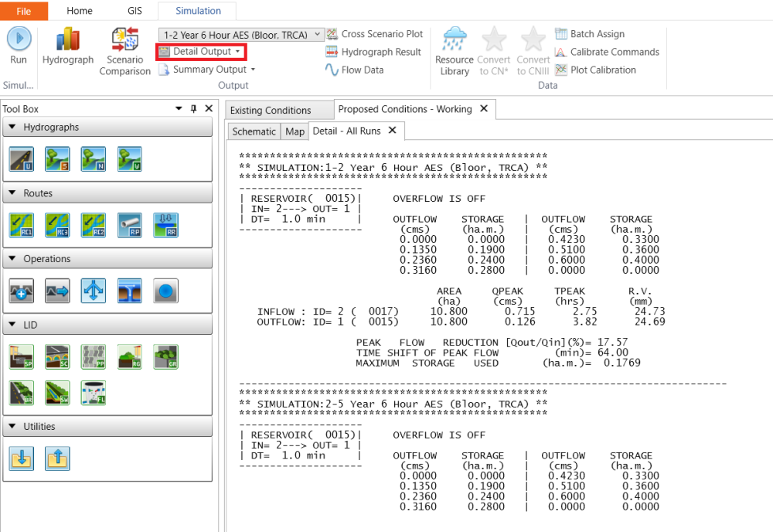This screenshot has height=532, width=773.
Task: Click maximum storage used value 0.1769
Action: tap(622, 363)
